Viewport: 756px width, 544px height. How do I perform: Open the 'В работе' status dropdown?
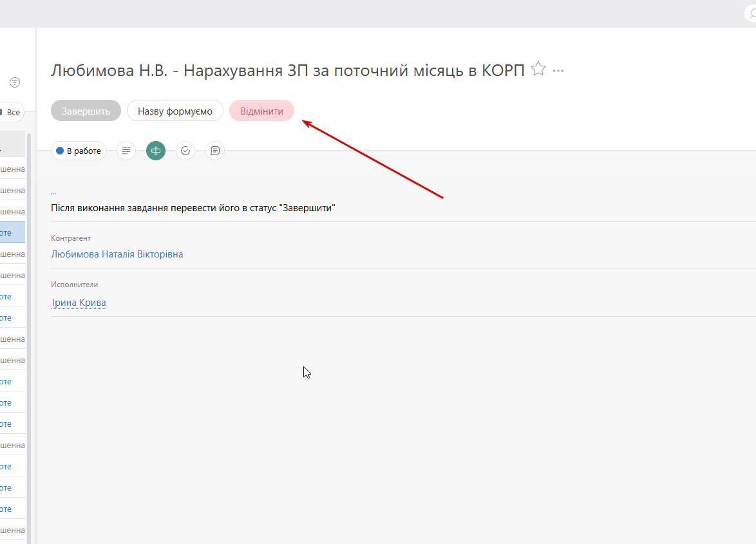click(79, 151)
